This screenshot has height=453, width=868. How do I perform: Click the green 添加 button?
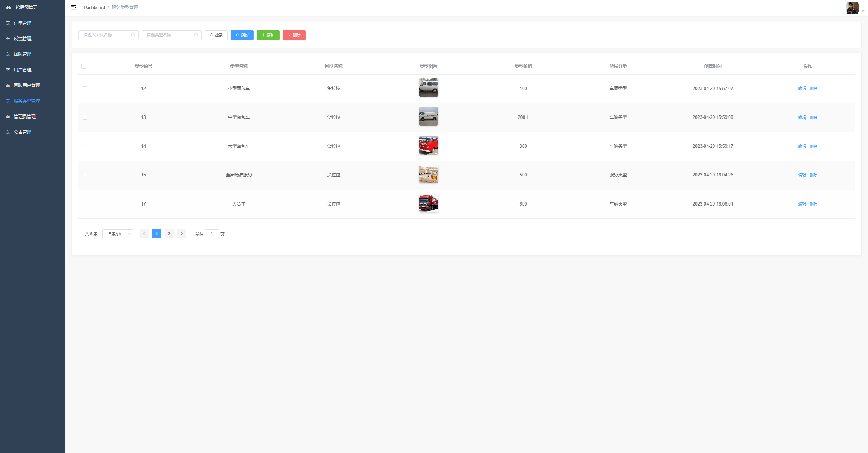click(268, 35)
